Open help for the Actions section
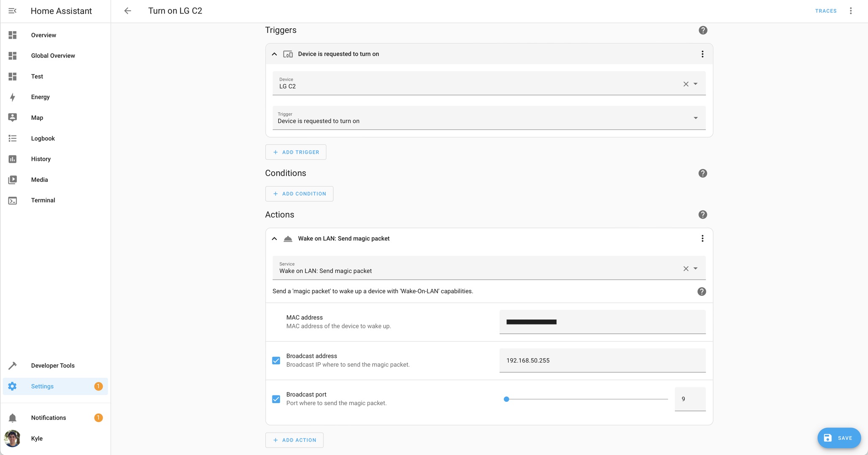Image resolution: width=868 pixels, height=455 pixels. click(702, 215)
